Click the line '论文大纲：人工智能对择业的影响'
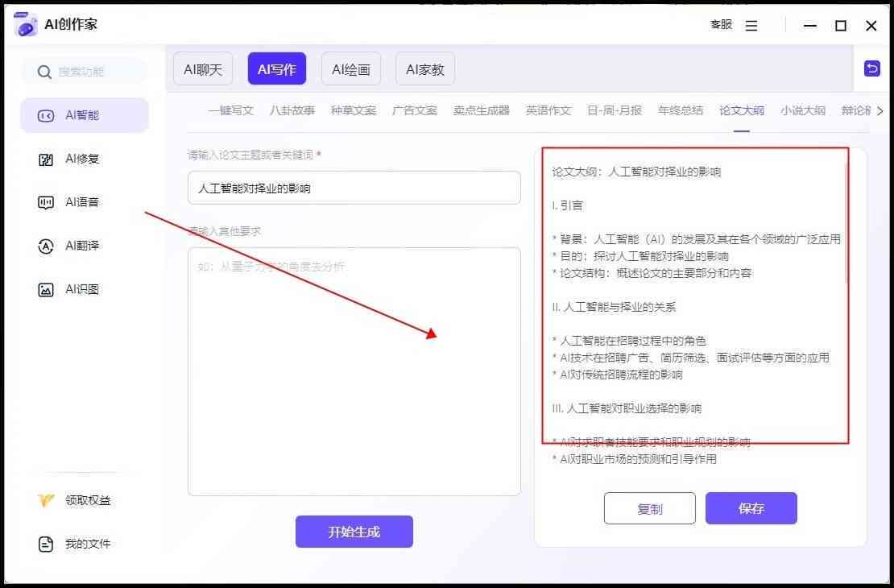This screenshot has width=894, height=588. click(x=636, y=172)
